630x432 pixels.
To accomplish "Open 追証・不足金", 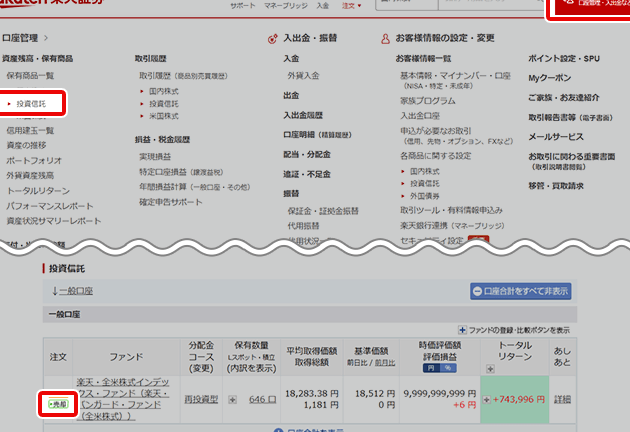I will pyautogui.click(x=307, y=174).
